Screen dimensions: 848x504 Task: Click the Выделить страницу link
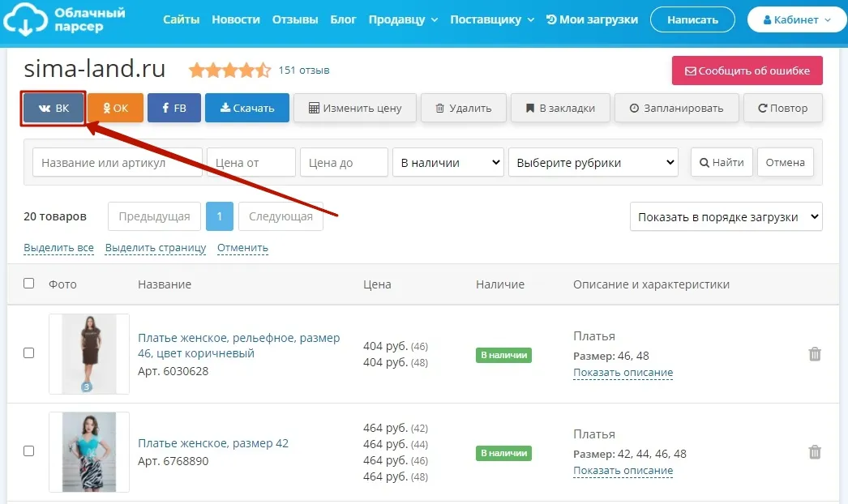point(156,248)
